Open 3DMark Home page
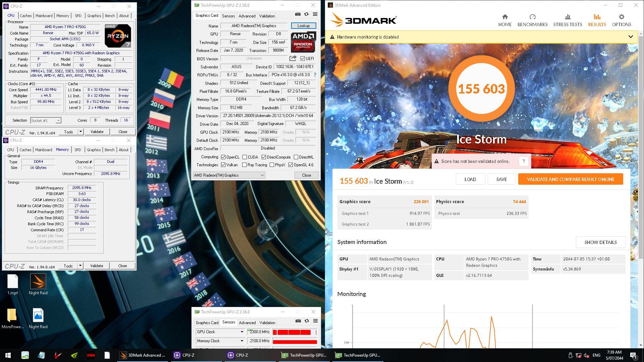 coord(505,20)
